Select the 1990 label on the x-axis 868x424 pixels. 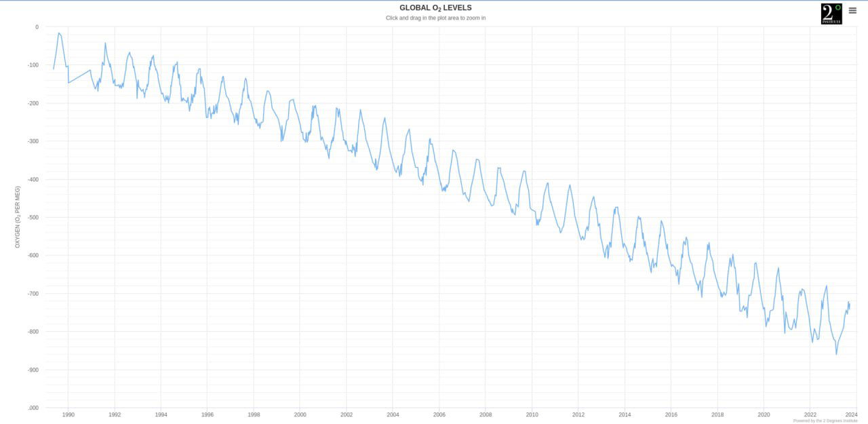coord(68,415)
